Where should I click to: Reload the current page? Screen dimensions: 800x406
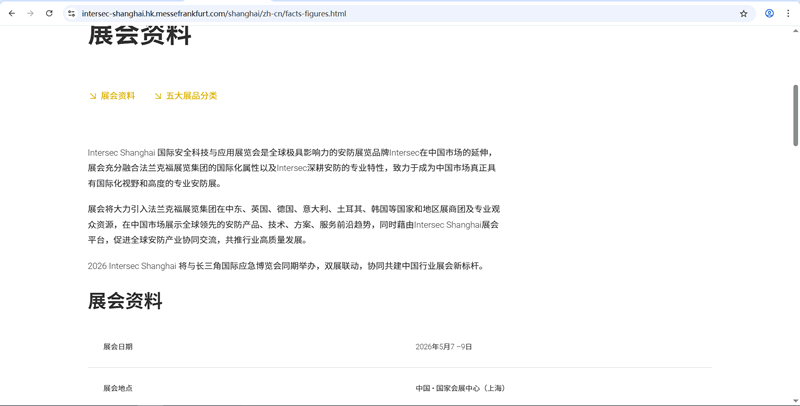pos(49,14)
